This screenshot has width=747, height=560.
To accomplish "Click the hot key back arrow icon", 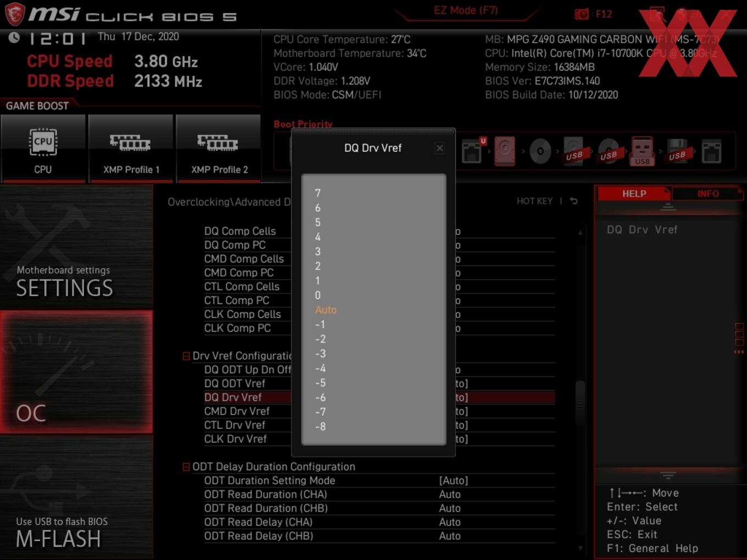I will click(x=573, y=201).
